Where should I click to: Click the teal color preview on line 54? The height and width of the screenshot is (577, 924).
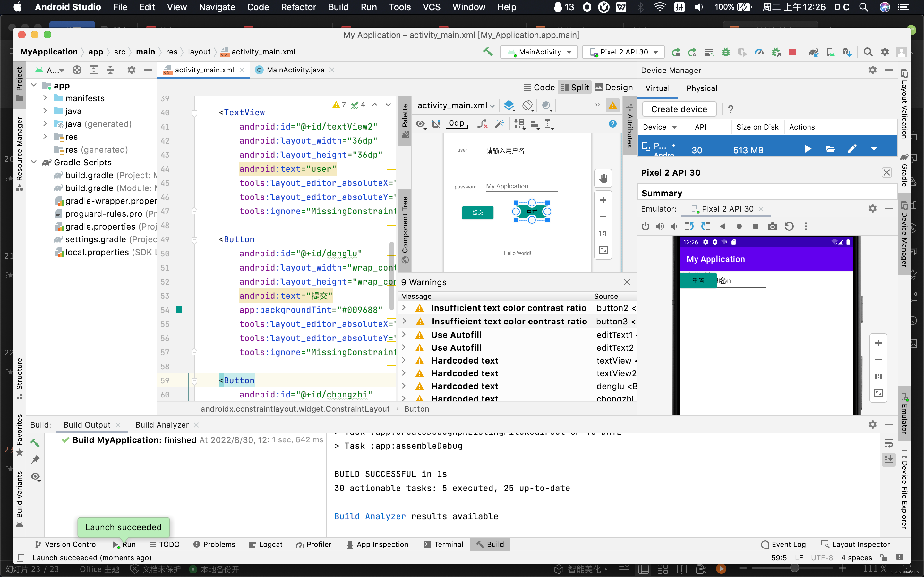pos(179,310)
